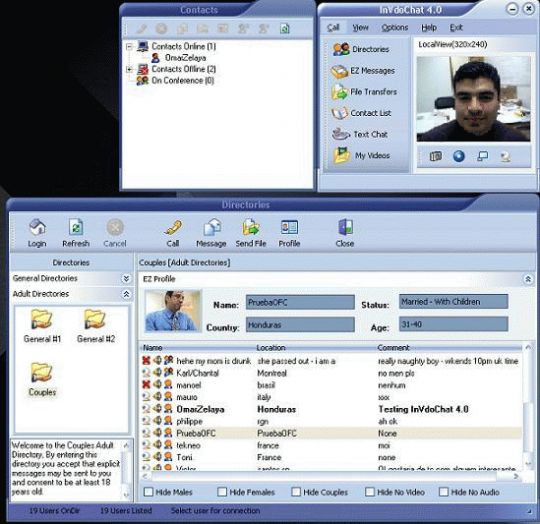540x524 pixels.
Task: Click the monitor window icon under LocalView
Action: pos(482,157)
